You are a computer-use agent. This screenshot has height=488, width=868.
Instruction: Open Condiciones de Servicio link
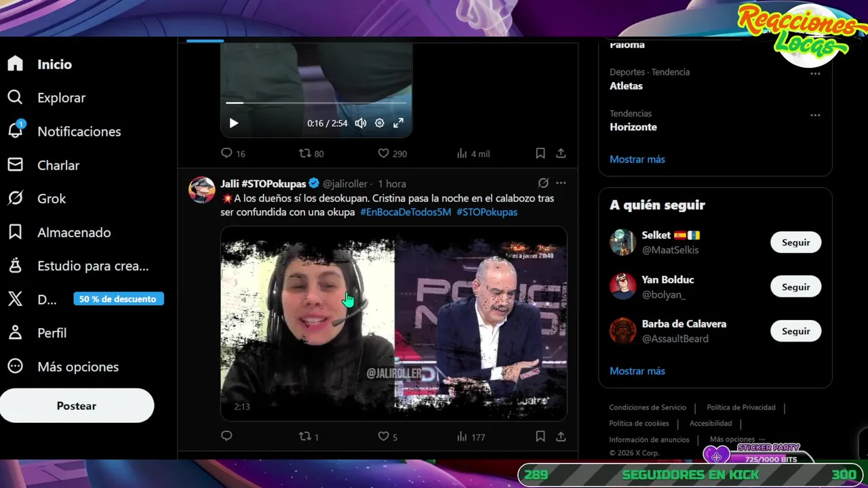tap(648, 407)
